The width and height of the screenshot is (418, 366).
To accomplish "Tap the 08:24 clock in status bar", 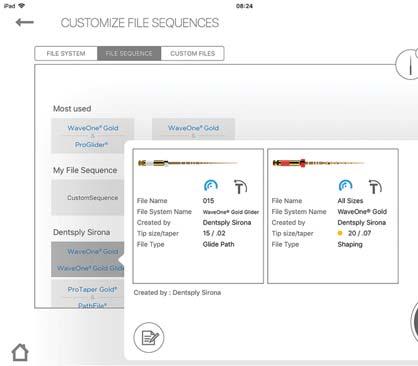I will pyautogui.click(x=244, y=6).
